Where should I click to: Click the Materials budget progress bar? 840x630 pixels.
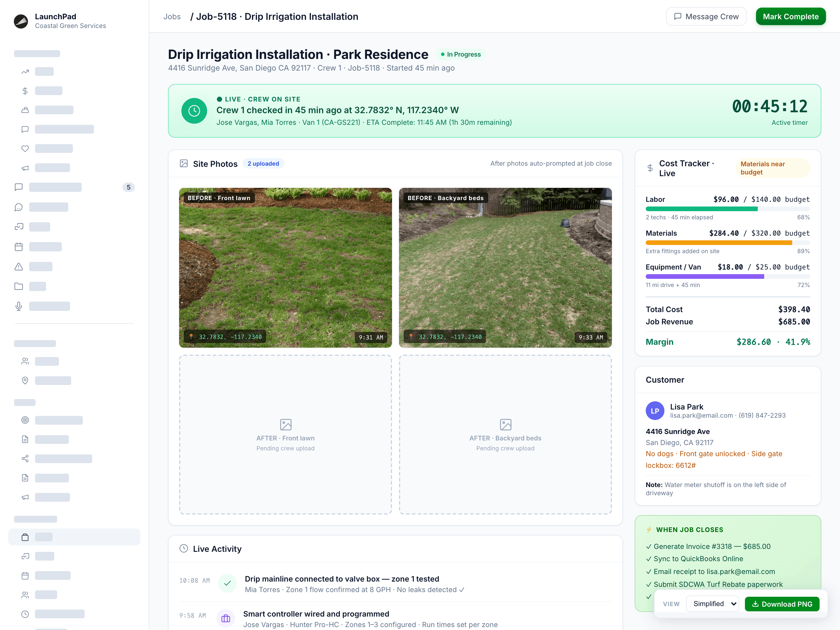[x=728, y=243]
